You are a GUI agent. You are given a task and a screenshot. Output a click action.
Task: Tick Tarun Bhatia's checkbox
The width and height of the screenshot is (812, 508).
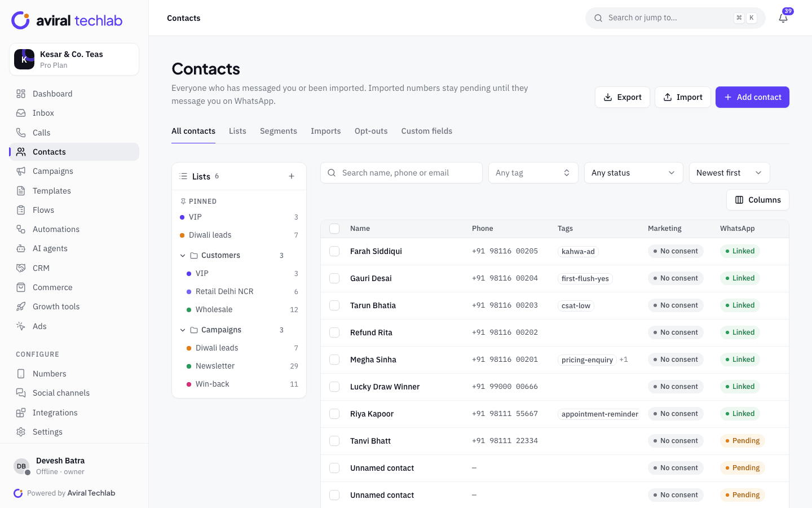(x=334, y=305)
